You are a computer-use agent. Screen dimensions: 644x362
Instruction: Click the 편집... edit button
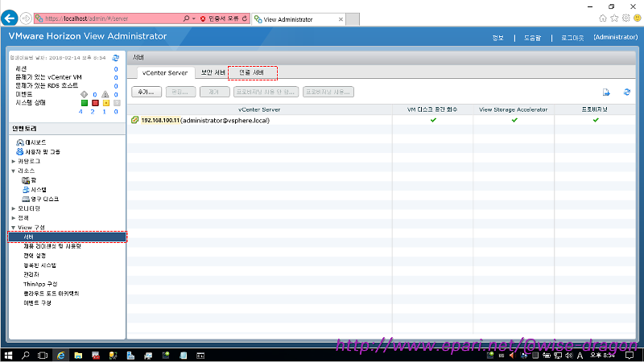point(180,92)
